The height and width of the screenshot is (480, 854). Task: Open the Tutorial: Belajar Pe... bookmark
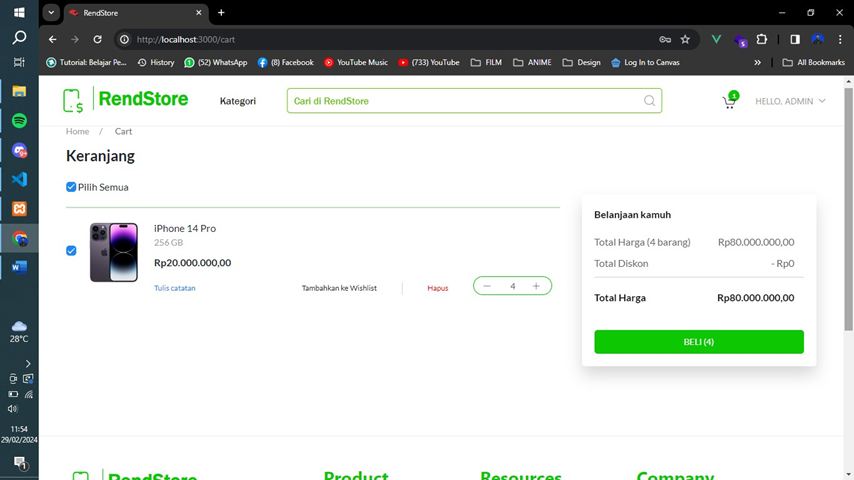click(87, 63)
